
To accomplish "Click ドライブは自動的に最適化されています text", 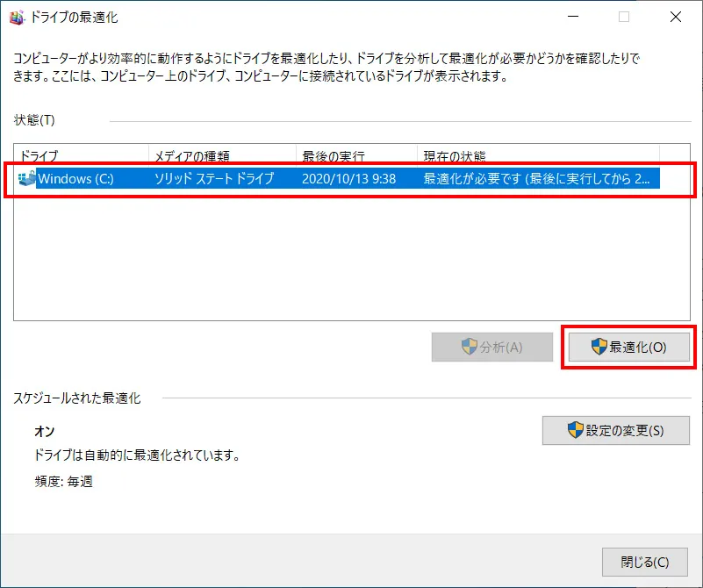I will click(137, 455).
